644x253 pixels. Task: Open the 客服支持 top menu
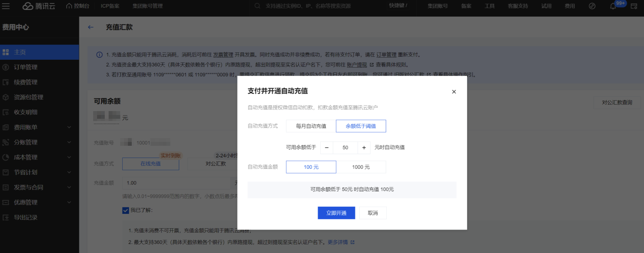click(518, 6)
